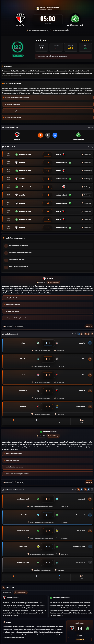Click the calendar icon beside the match date
Screen dimensions: 94x644
(x=28, y=30)
